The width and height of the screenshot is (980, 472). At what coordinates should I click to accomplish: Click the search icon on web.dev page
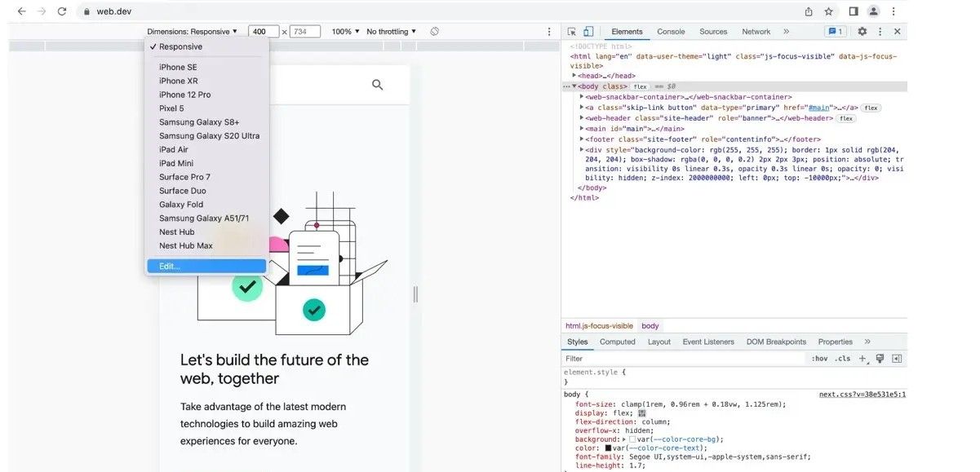[377, 85]
